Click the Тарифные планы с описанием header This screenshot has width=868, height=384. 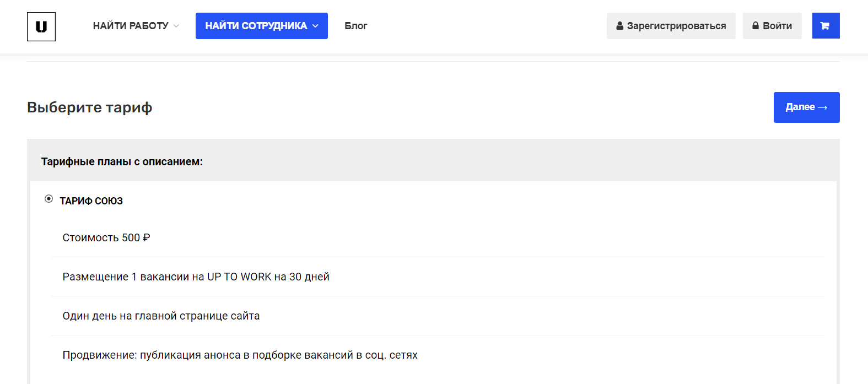pos(122,162)
